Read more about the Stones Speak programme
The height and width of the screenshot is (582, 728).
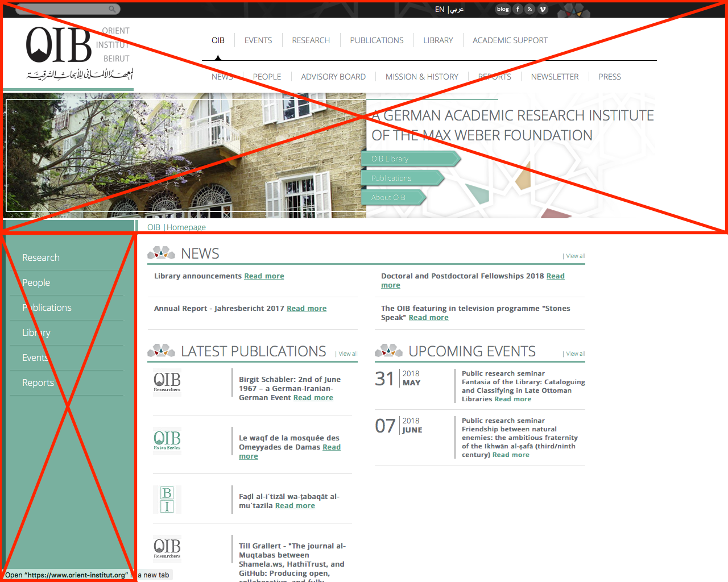click(428, 317)
